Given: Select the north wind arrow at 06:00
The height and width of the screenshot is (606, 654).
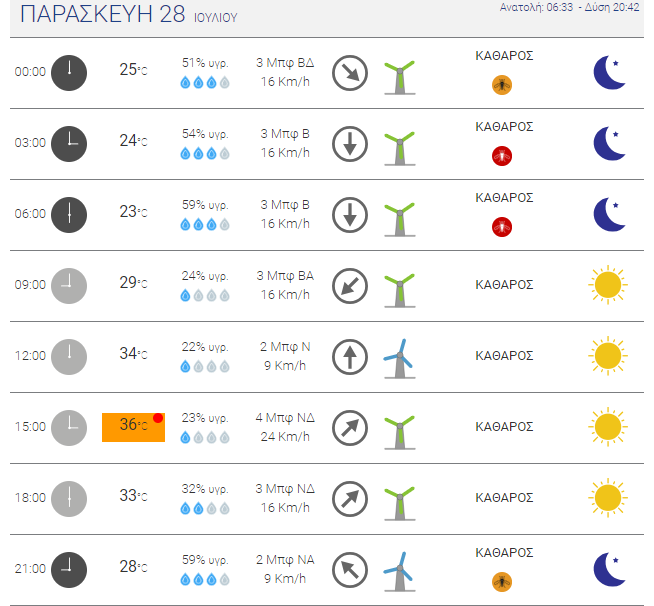Looking at the screenshot, I should pos(350,215).
